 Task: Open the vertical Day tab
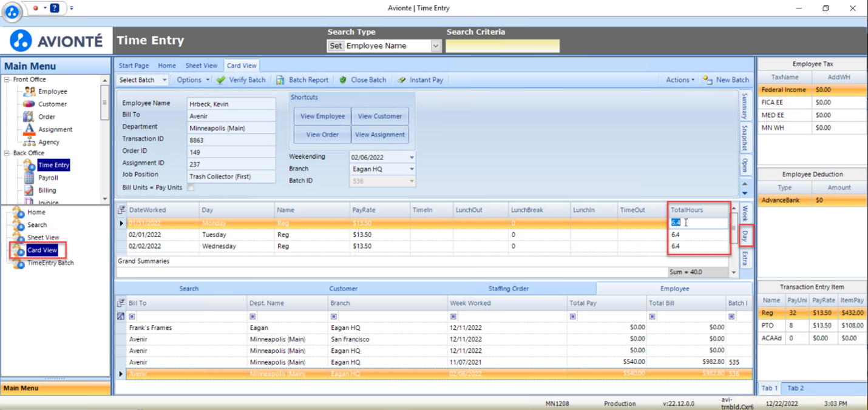746,236
